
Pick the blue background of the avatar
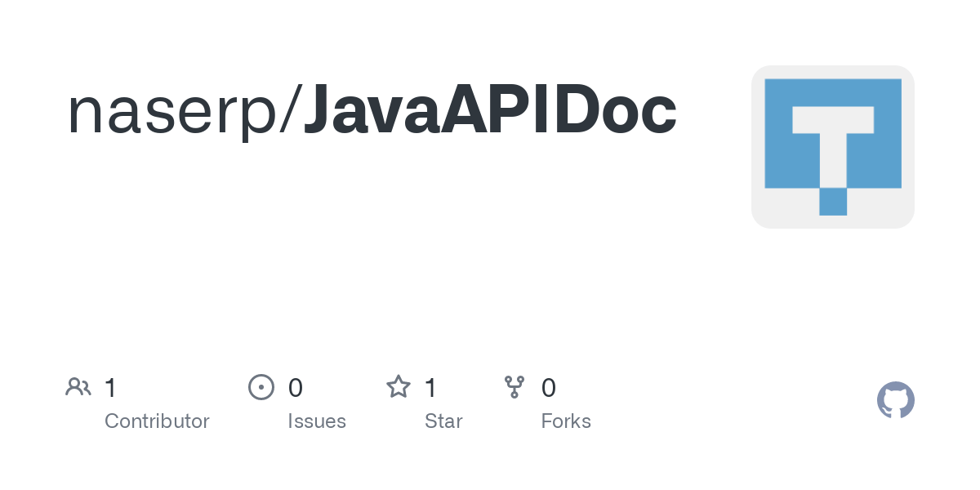(778, 147)
